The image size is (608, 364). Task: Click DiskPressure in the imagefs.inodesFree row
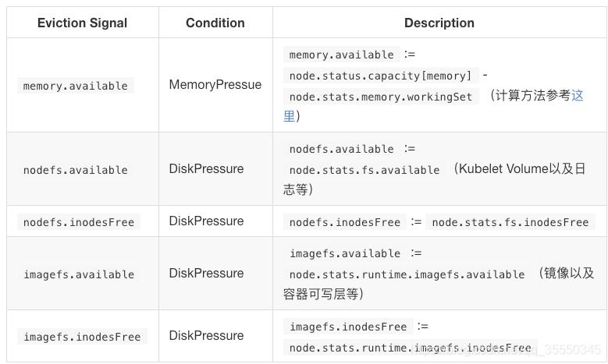206,336
